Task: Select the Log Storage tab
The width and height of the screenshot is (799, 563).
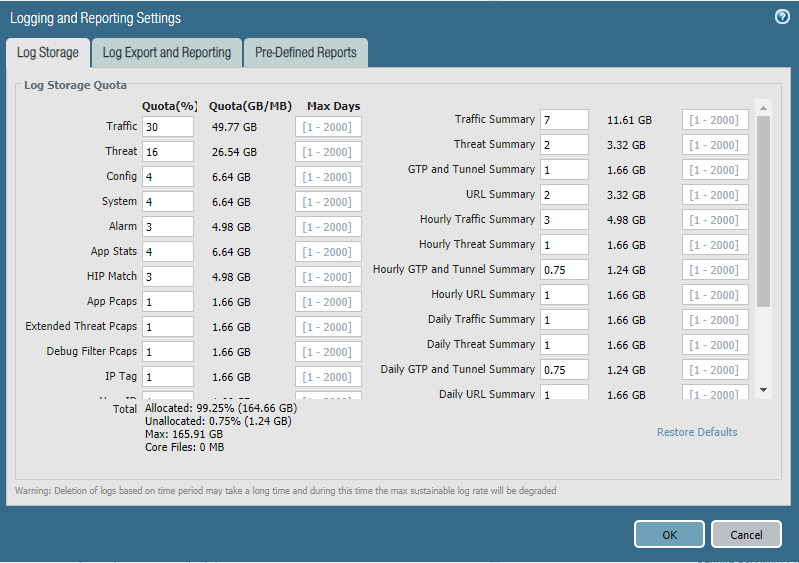Action: coord(47,53)
